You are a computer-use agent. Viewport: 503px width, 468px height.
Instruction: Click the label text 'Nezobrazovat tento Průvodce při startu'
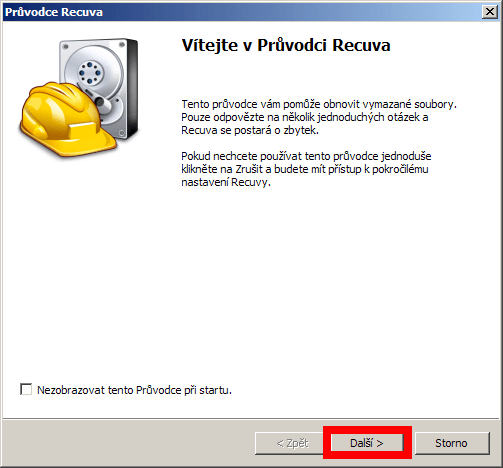tap(134, 390)
